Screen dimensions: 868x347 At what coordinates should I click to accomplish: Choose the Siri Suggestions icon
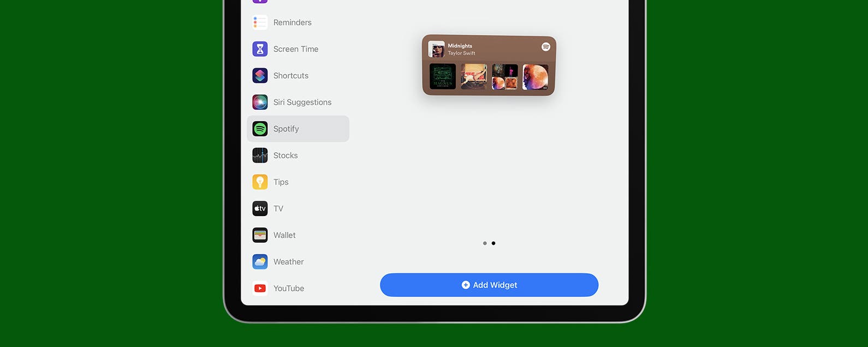[260, 102]
